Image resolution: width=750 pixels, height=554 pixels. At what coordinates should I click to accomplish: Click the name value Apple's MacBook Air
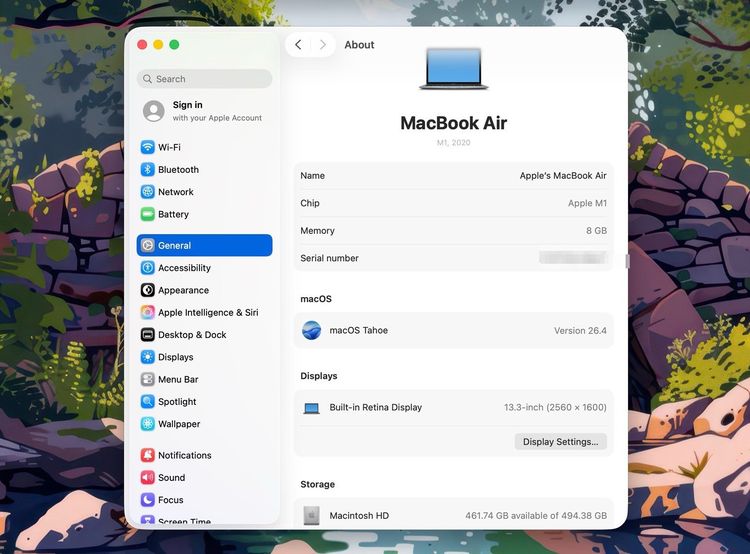click(563, 176)
